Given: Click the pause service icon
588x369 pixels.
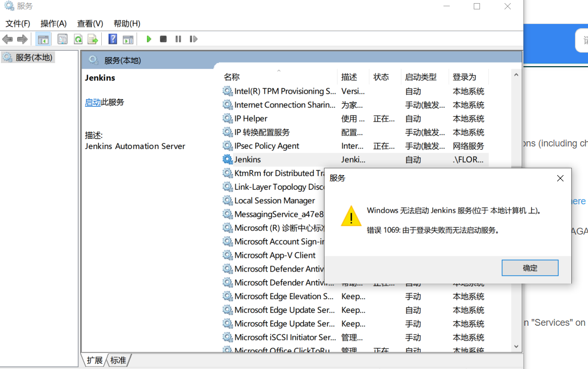Looking at the screenshot, I should point(177,39).
